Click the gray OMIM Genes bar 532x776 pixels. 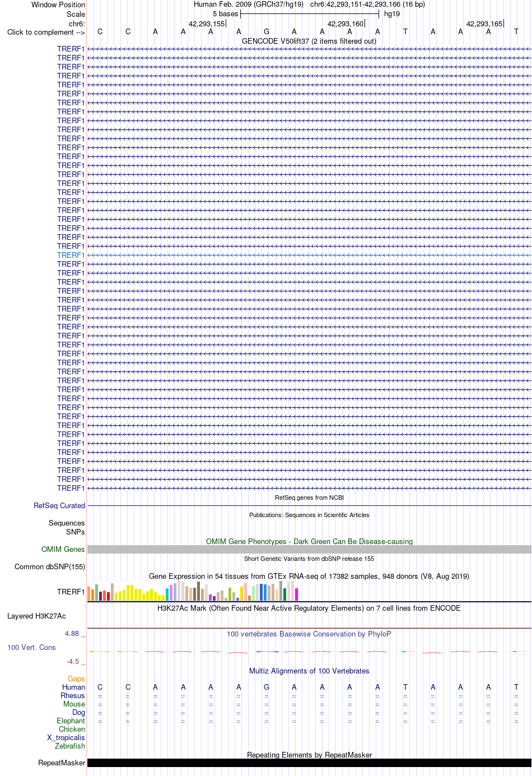click(x=309, y=550)
